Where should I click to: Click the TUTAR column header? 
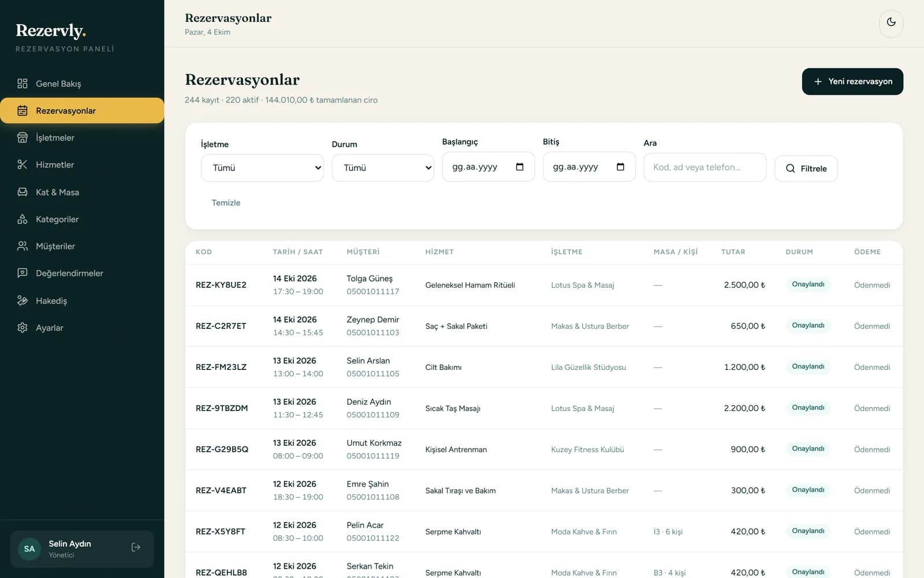coord(733,252)
